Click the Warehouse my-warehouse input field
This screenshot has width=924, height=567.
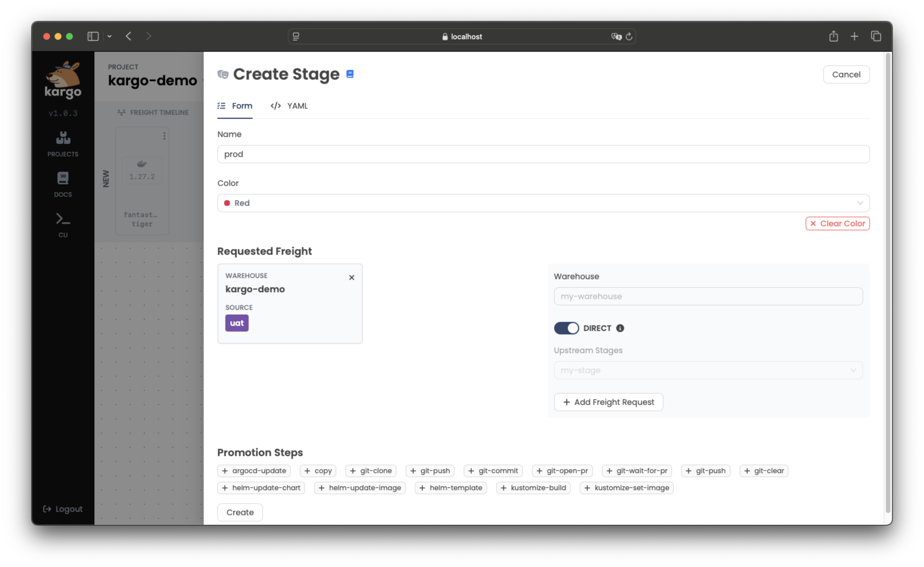pyautogui.click(x=708, y=296)
